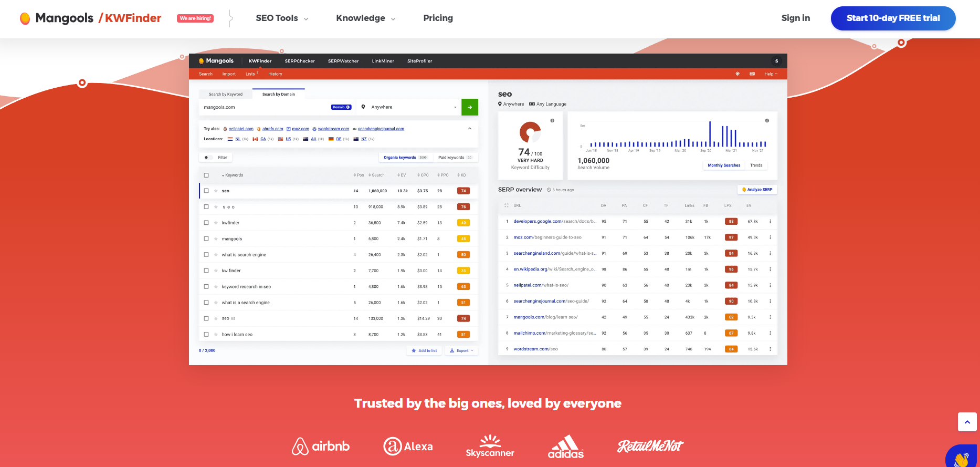This screenshot has height=467, width=980.
Task: Click the info icon on Keyword Difficulty card
Action: [x=552, y=121]
